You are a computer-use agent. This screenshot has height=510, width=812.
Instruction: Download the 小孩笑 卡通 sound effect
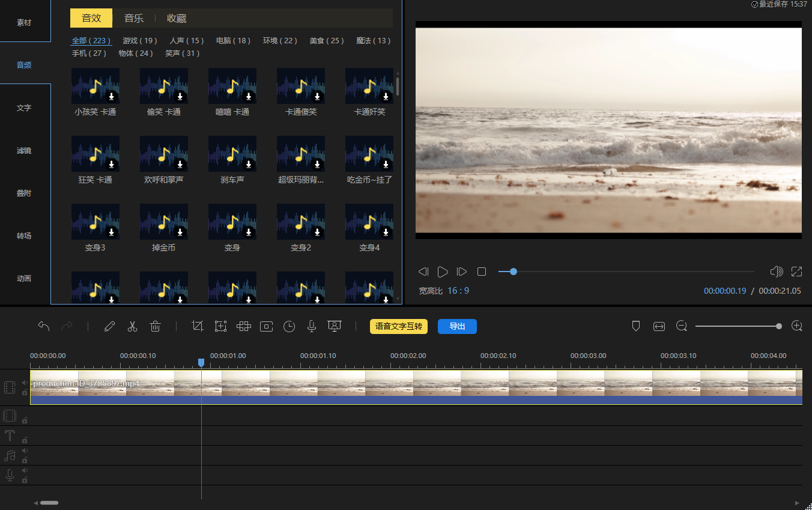point(112,97)
